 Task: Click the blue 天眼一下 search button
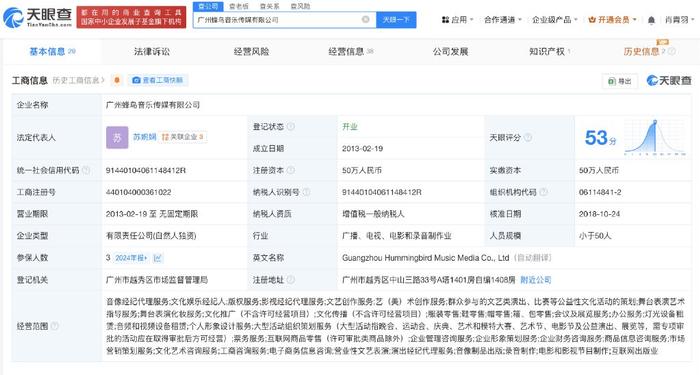[x=396, y=20]
